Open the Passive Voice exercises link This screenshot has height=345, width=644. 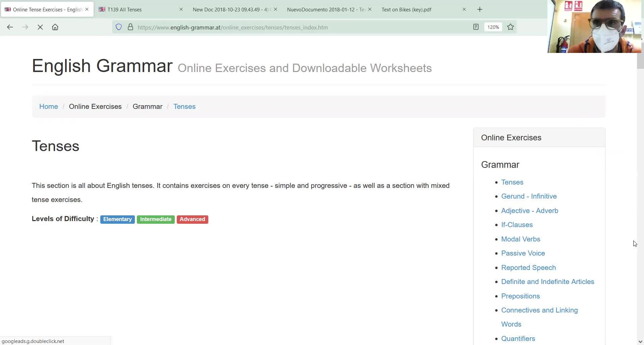[523, 253]
